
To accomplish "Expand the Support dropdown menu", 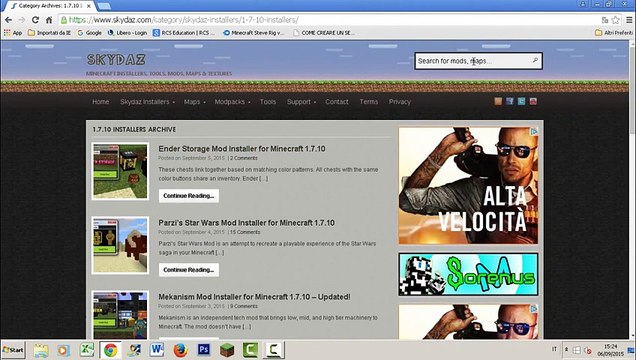I will coord(301,102).
